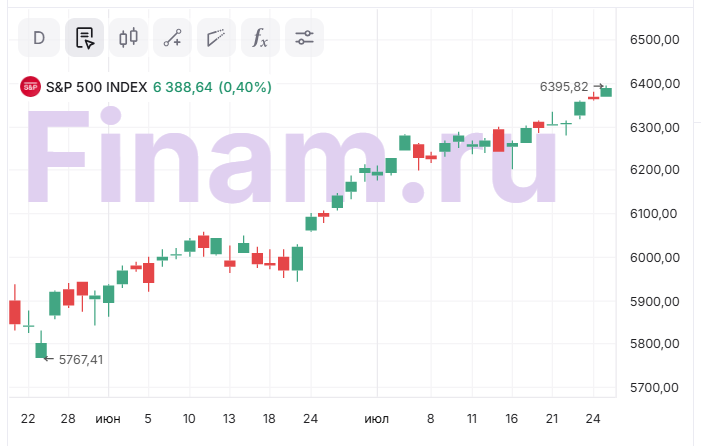701x446 pixels.
Task: Open the D timeframe interval selector
Action: 39,39
